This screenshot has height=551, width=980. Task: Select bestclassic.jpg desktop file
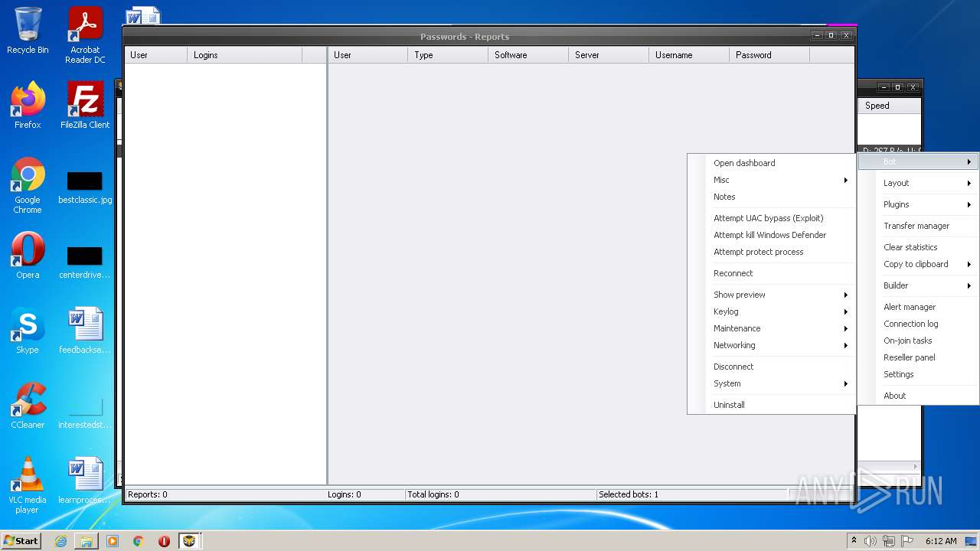pos(85,188)
